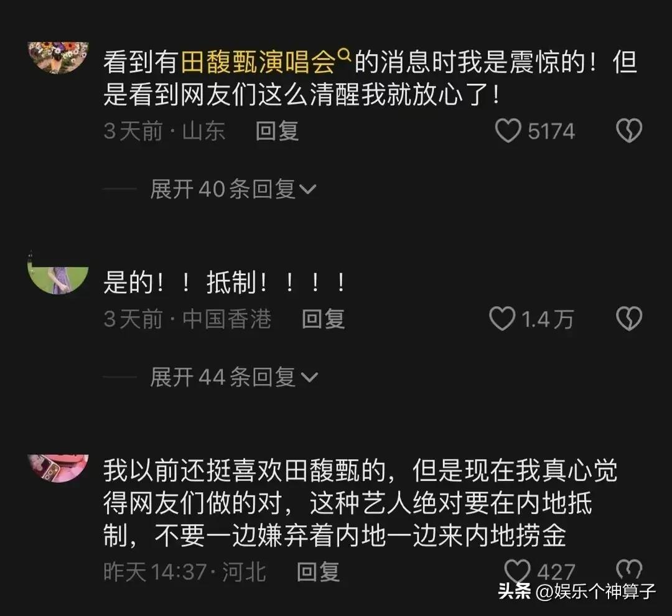
Task: Expand 展开40条回复 replies
Action: pos(233,189)
